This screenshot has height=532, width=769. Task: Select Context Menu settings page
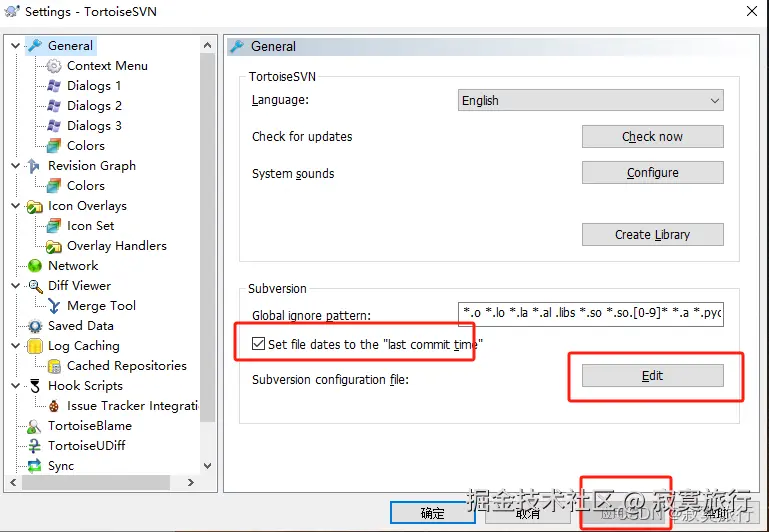click(107, 66)
